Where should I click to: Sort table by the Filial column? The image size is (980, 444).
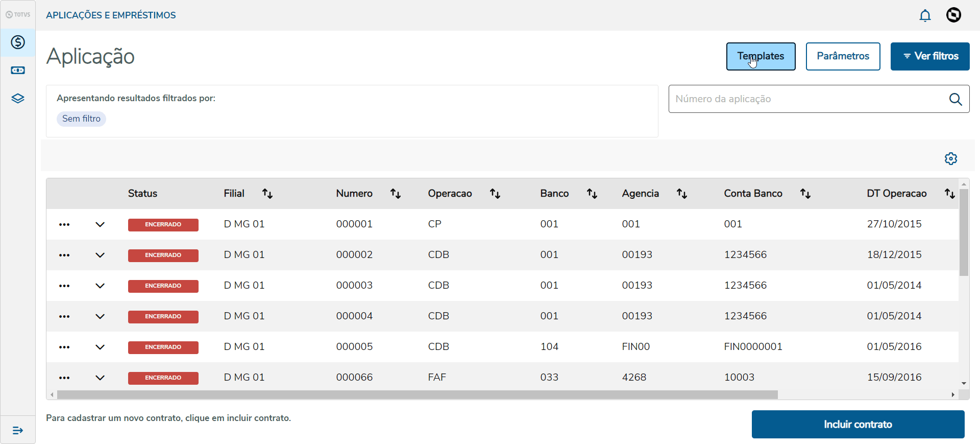267,194
